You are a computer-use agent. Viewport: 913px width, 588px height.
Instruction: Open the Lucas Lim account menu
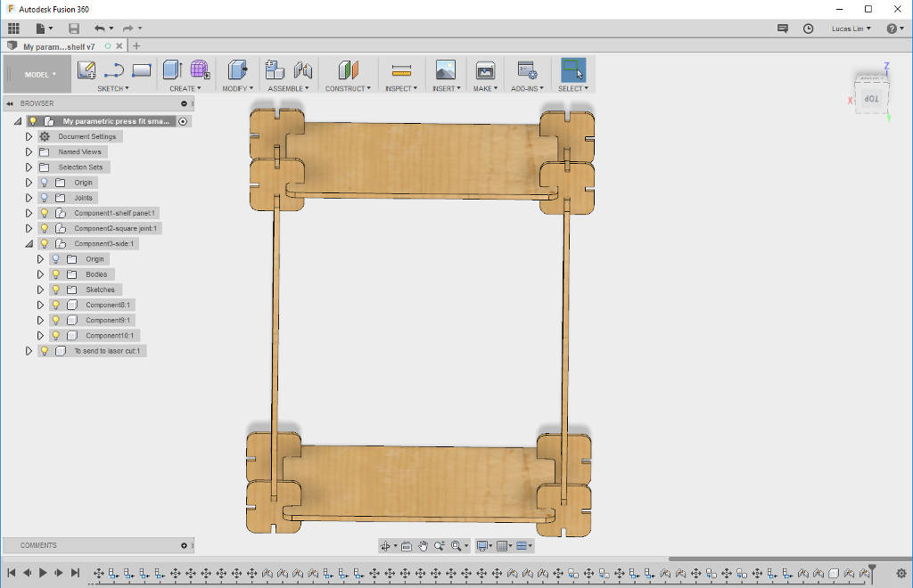click(x=851, y=29)
